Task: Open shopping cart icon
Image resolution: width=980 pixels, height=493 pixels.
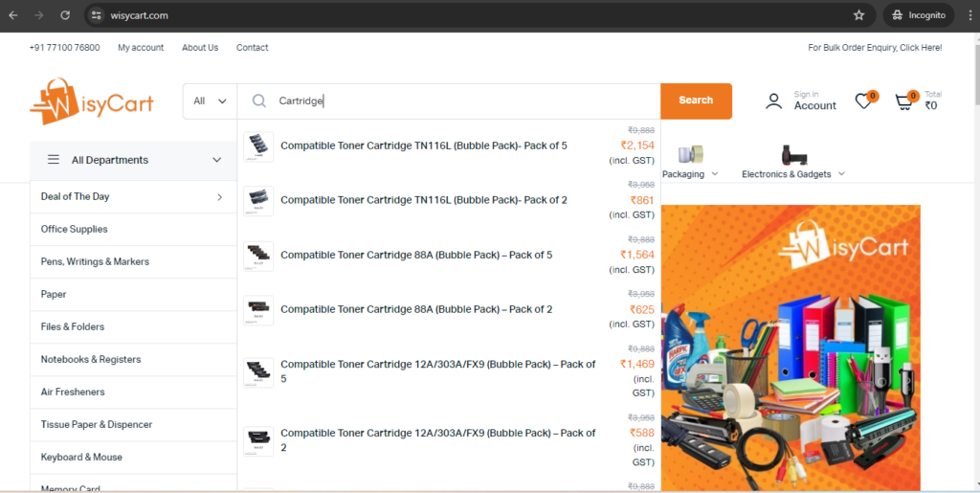Action: 903,101
